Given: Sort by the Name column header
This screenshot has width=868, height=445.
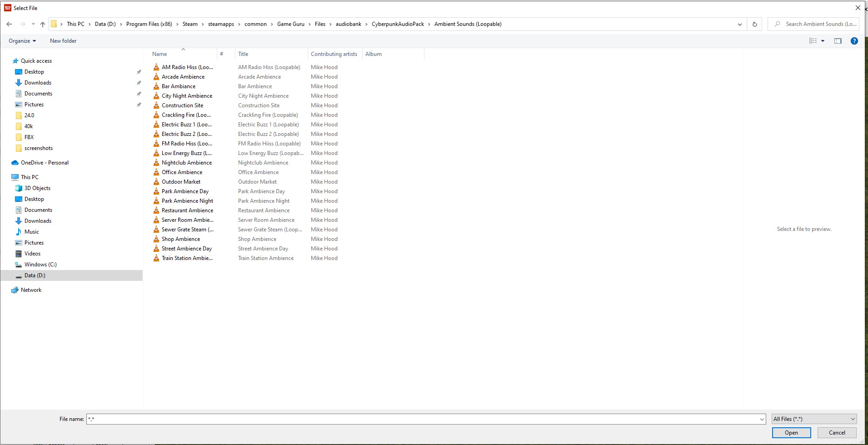Looking at the screenshot, I should [x=160, y=54].
